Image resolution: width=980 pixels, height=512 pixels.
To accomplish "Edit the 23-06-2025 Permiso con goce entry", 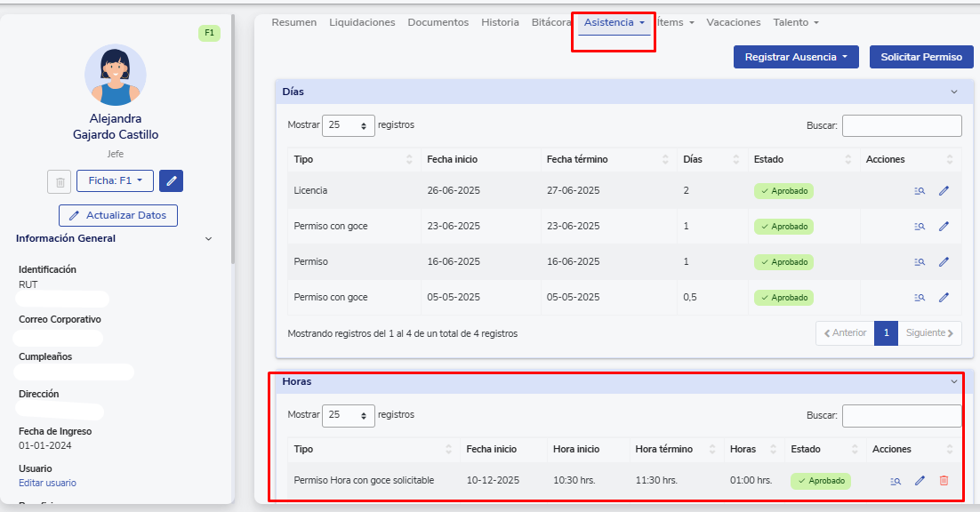I will [x=944, y=226].
